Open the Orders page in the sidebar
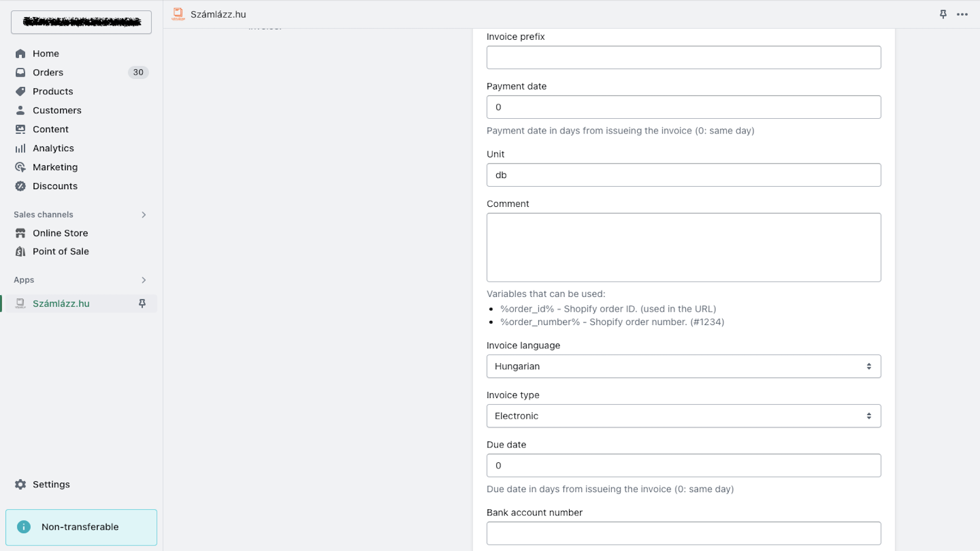Image resolution: width=980 pixels, height=551 pixels. [47, 72]
